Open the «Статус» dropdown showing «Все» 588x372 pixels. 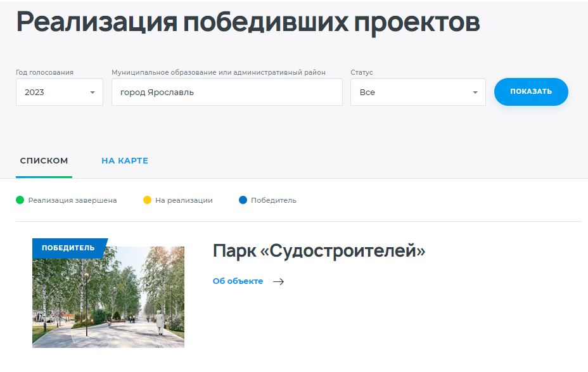pyautogui.click(x=418, y=92)
